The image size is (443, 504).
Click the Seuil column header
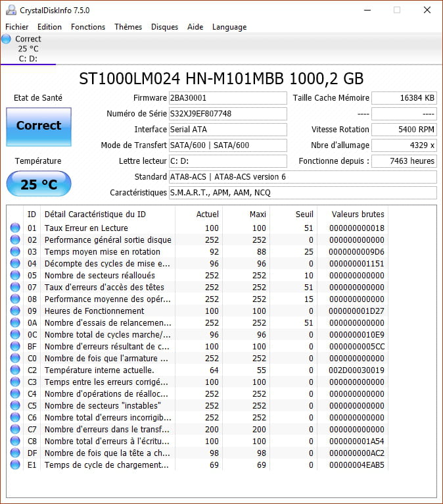pos(293,214)
